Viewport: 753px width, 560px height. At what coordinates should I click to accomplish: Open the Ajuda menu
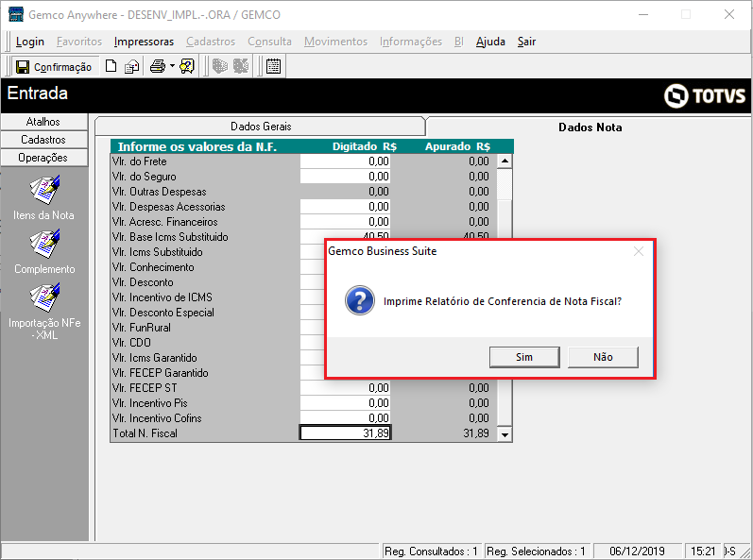pyautogui.click(x=490, y=42)
